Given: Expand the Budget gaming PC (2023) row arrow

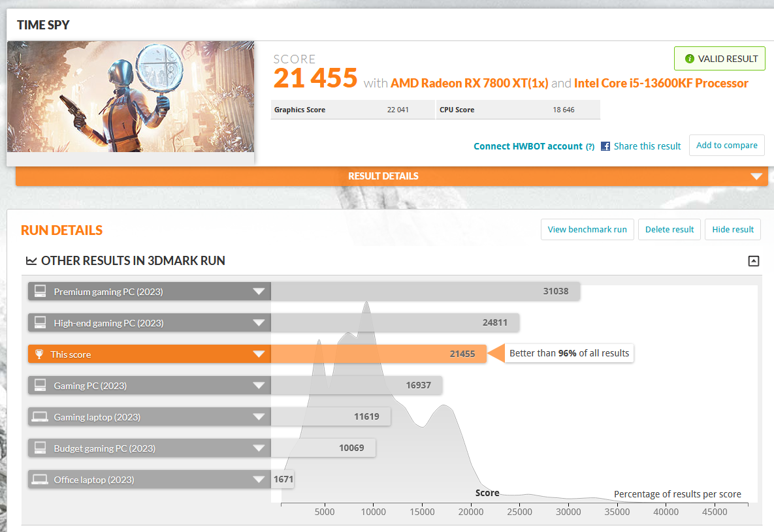Looking at the screenshot, I should pyautogui.click(x=259, y=448).
